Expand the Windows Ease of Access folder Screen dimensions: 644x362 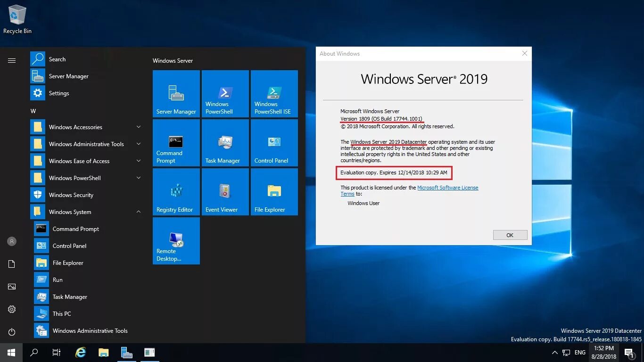[x=87, y=161]
